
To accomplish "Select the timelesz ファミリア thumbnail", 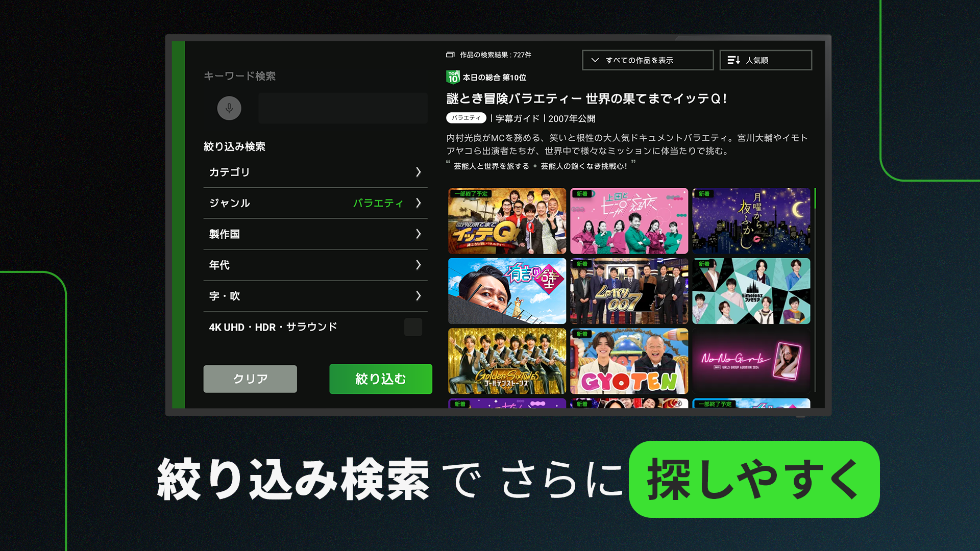I will (x=751, y=291).
